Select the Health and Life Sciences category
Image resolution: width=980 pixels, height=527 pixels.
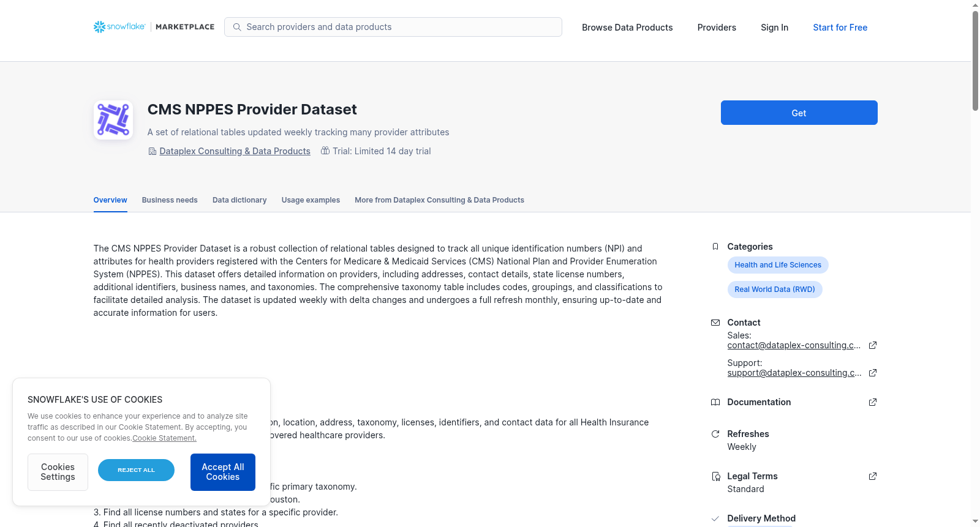point(778,265)
